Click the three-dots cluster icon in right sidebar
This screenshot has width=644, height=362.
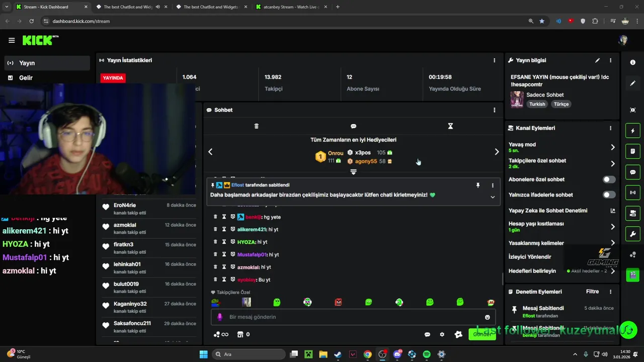click(x=632, y=255)
